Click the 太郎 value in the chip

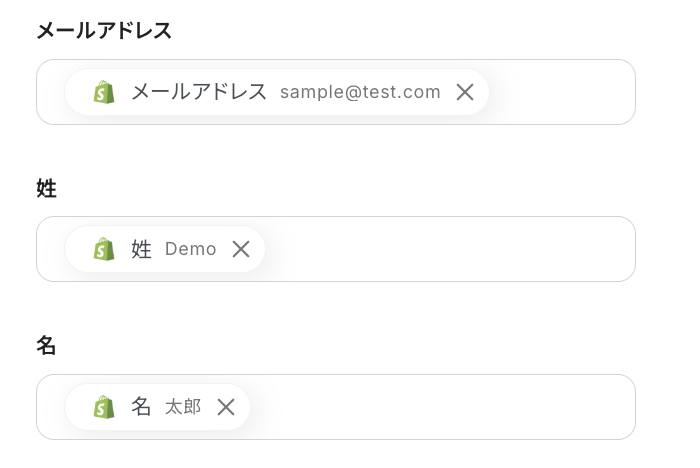point(183,407)
